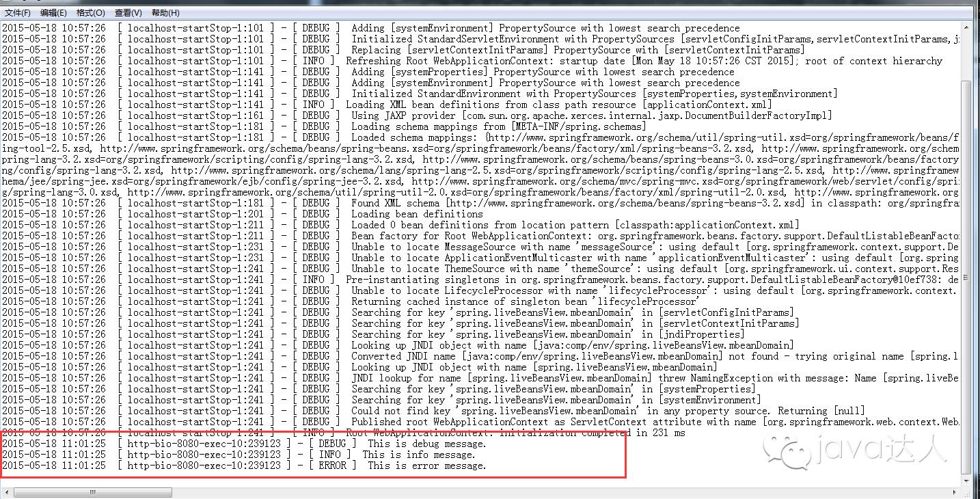The height and width of the screenshot is (499, 980).
Task: Click the vertical scrollbar up arrow
Action: pos(966,29)
